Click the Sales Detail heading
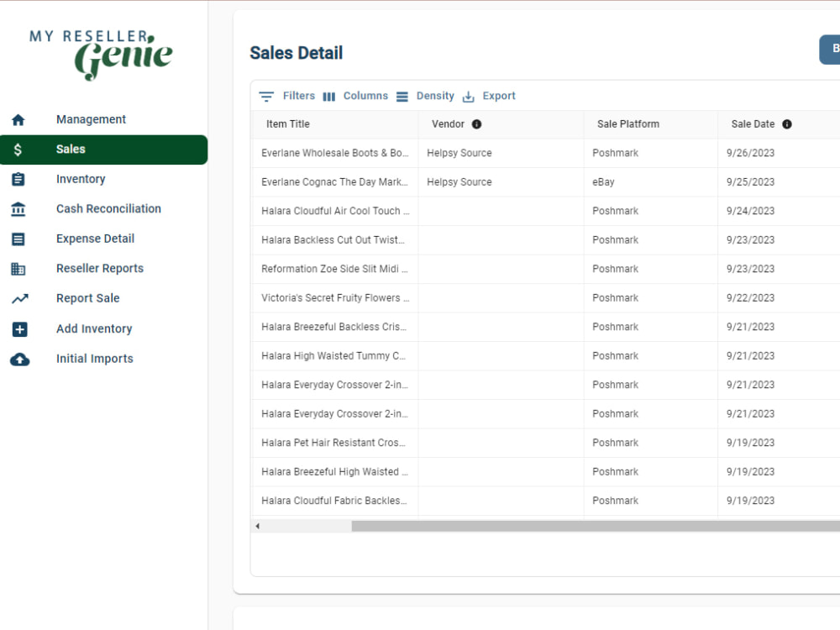 point(297,53)
